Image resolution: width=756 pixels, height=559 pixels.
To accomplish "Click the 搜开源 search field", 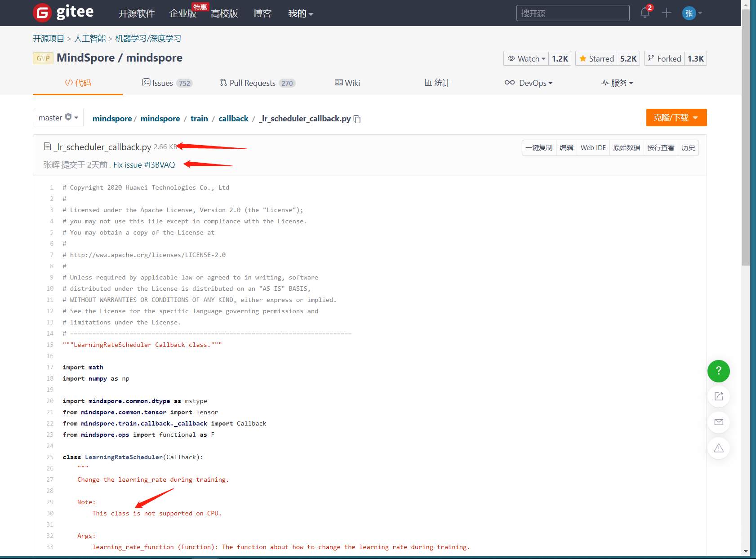I will click(573, 13).
